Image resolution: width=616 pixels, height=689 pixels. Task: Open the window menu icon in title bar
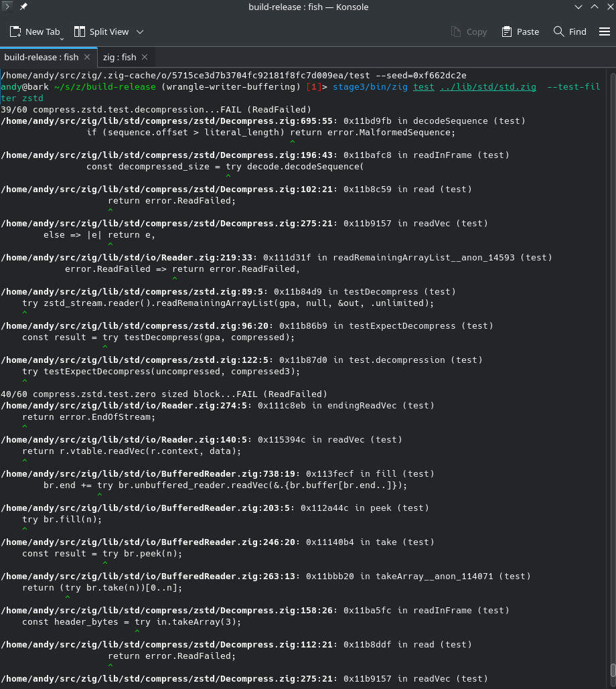point(7,7)
